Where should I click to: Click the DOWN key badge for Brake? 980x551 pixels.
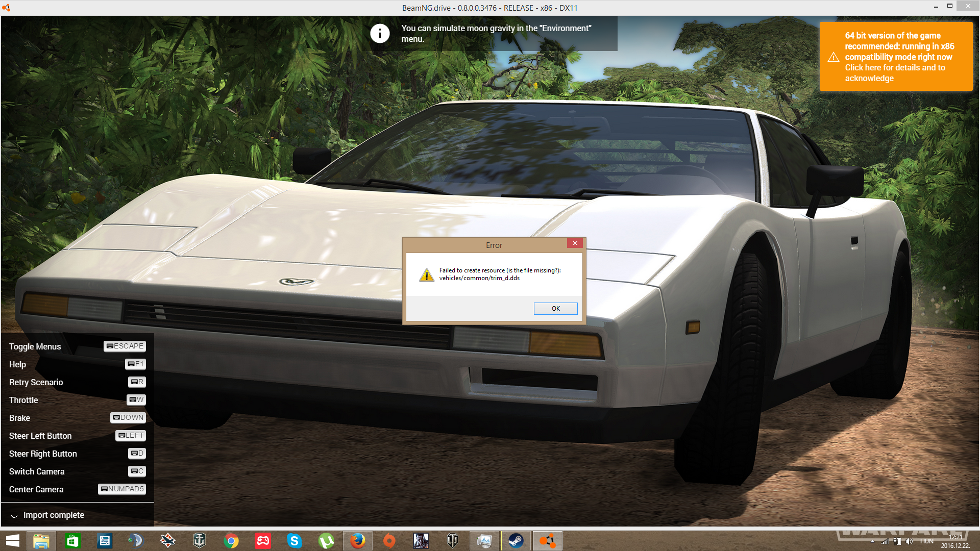pyautogui.click(x=128, y=417)
